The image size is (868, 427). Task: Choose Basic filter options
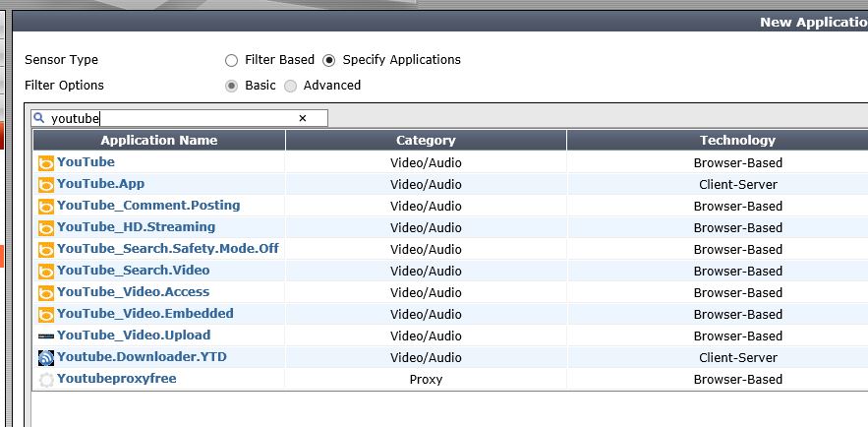232,86
